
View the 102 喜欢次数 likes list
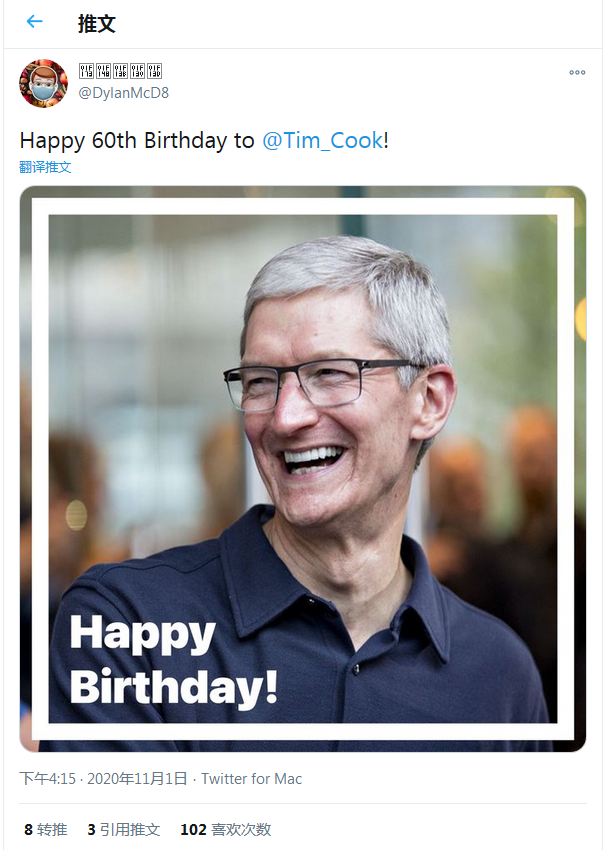click(x=225, y=829)
